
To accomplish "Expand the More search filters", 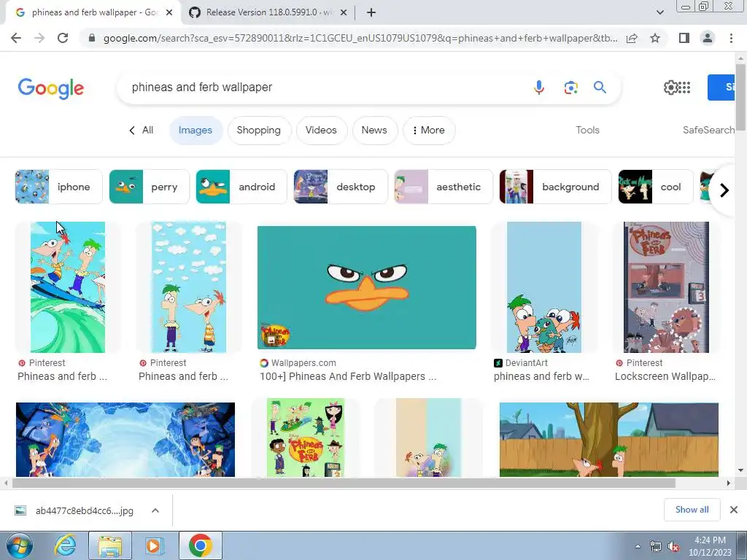I will (x=429, y=130).
